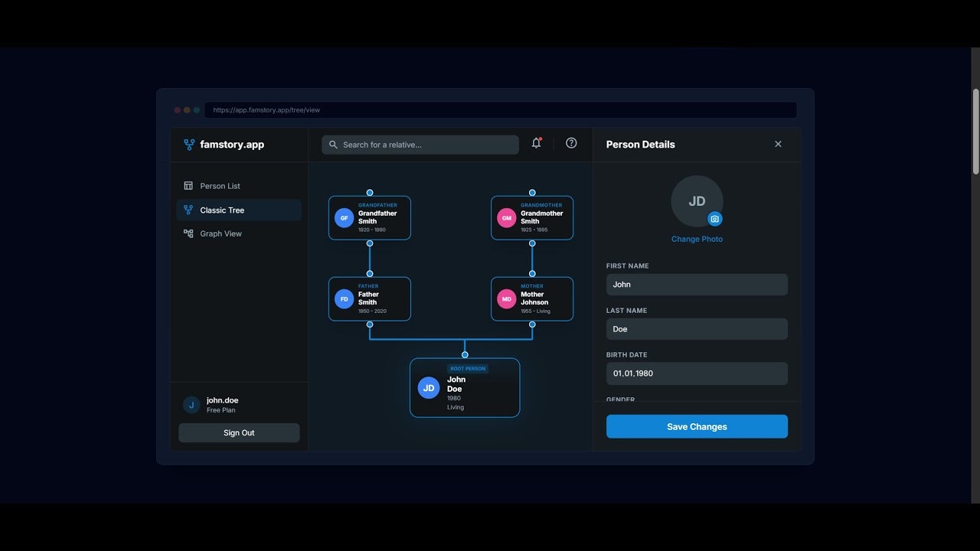The image size is (980, 551).
Task: Click the Last Name field containing Doe
Action: pyautogui.click(x=697, y=329)
